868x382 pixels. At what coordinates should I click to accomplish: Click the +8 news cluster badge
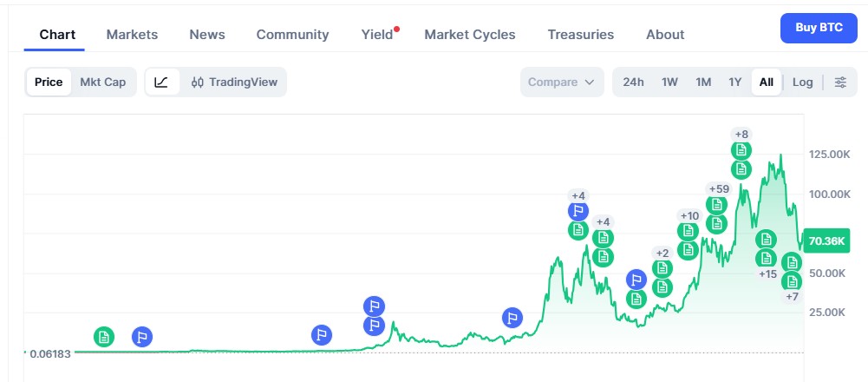pyautogui.click(x=741, y=135)
